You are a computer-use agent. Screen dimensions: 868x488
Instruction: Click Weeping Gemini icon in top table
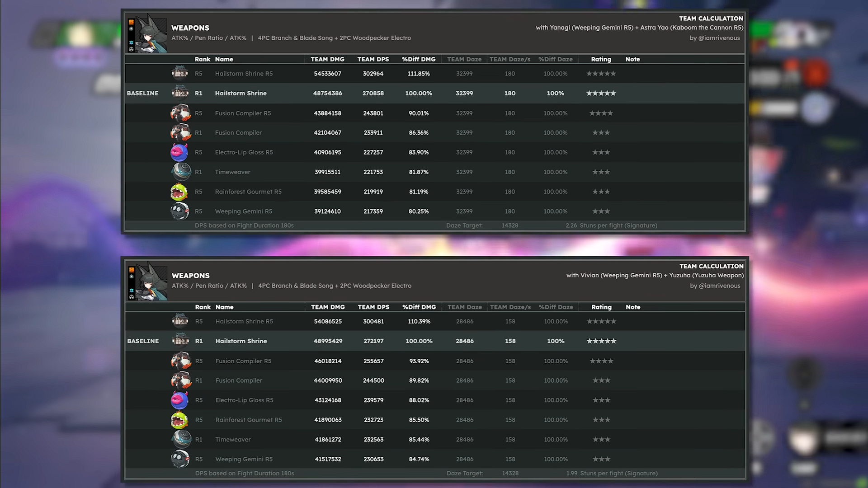(x=179, y=211)
